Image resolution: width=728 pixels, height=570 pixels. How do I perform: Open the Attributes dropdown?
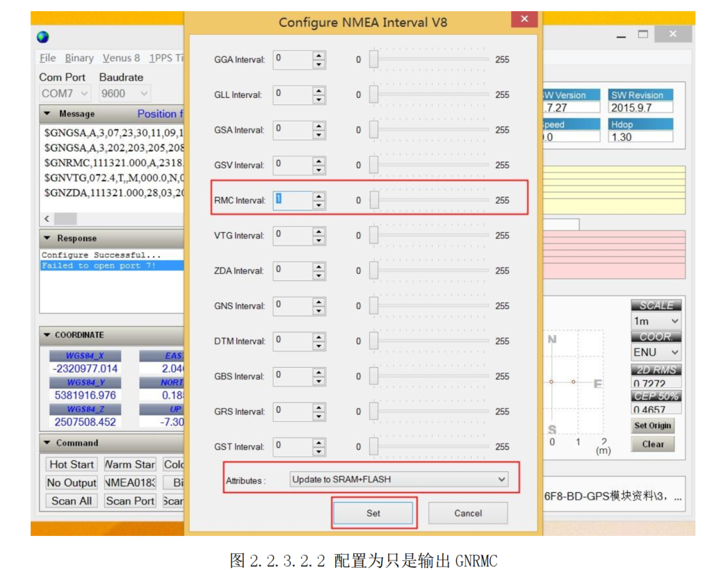pos(398,480)
